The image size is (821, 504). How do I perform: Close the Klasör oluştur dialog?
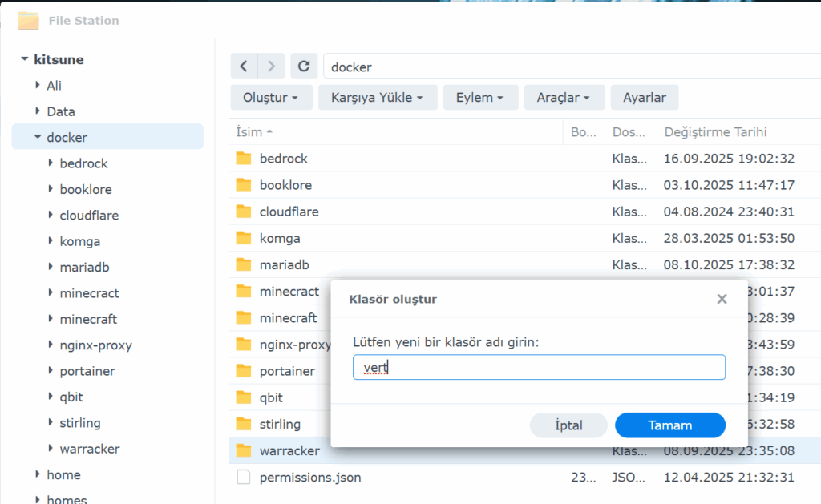click(x=722, y=299)
